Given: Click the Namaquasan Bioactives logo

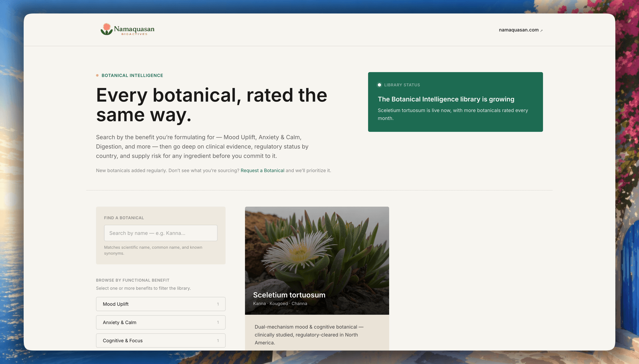Looking at the screenshot, I should (127, 29).
